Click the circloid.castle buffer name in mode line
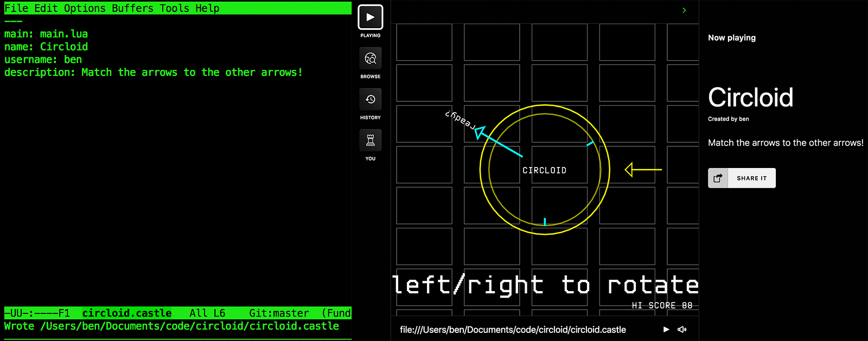This screenshot has height=341, width=868. (127, 313)
